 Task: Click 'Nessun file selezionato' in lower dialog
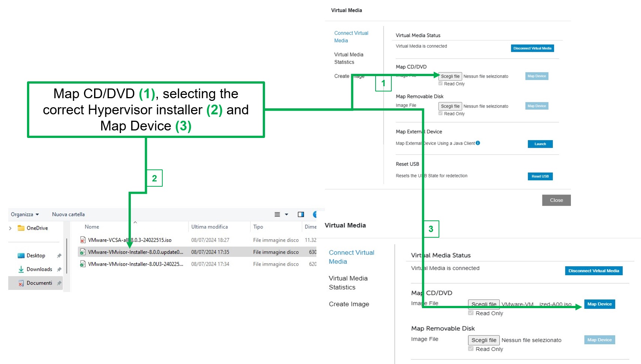[532, 340]
